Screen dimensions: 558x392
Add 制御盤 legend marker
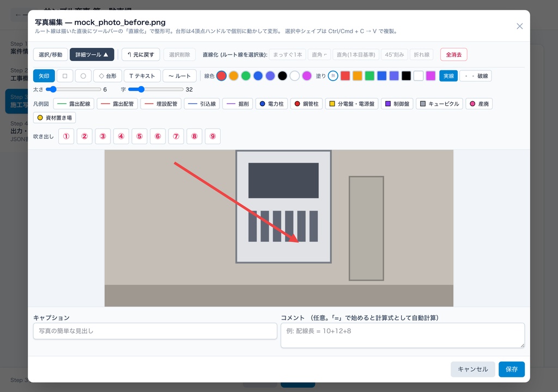click(397, 104)
